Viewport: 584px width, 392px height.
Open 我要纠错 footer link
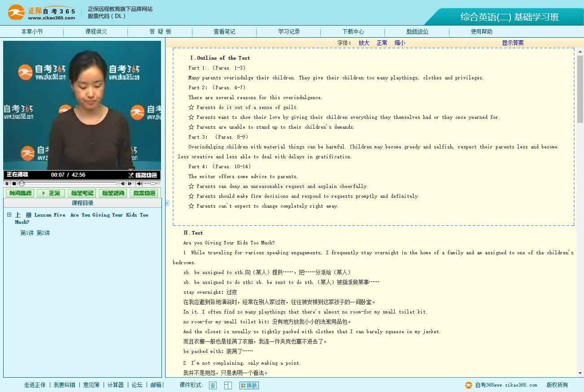pos(64,385)
